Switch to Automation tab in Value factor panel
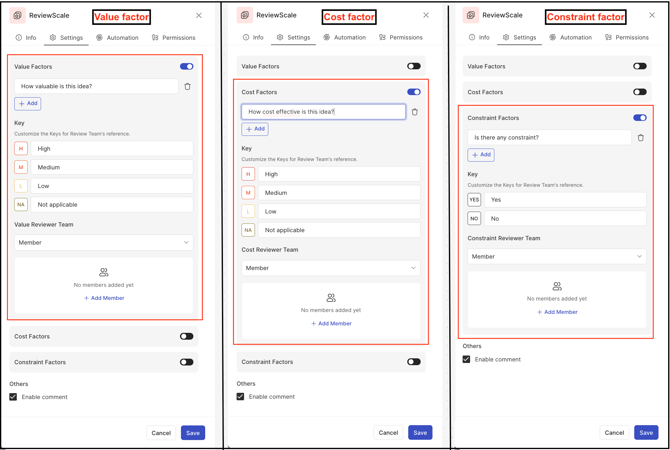Screen dimensions: 670x450 pyautogui.click(x=117, y=38)
